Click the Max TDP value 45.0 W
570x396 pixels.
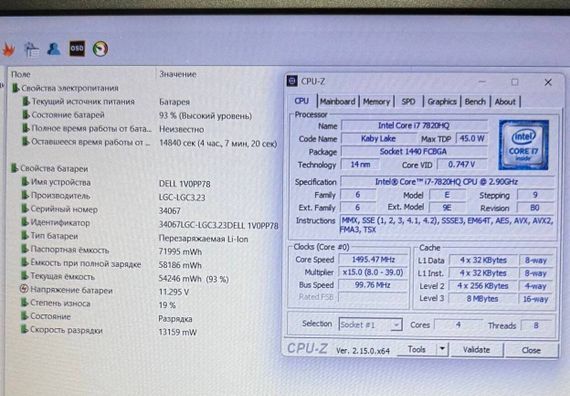(x=472, y=139)
